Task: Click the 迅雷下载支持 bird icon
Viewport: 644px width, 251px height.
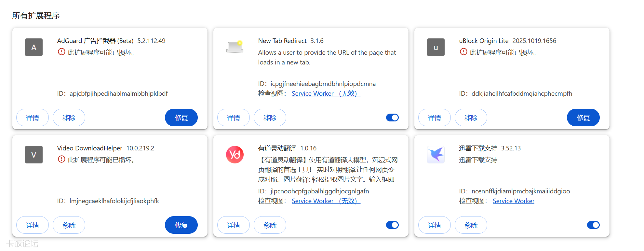Action: point(436,155)
